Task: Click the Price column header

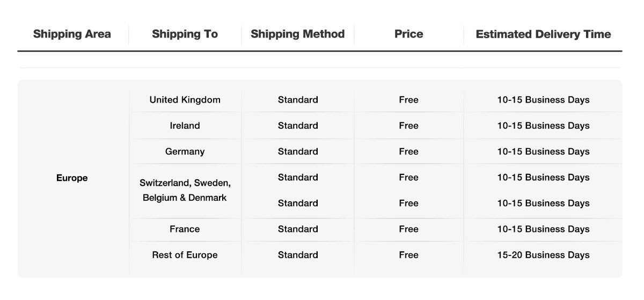Action: pyautogui.click(x=408, y=34)
